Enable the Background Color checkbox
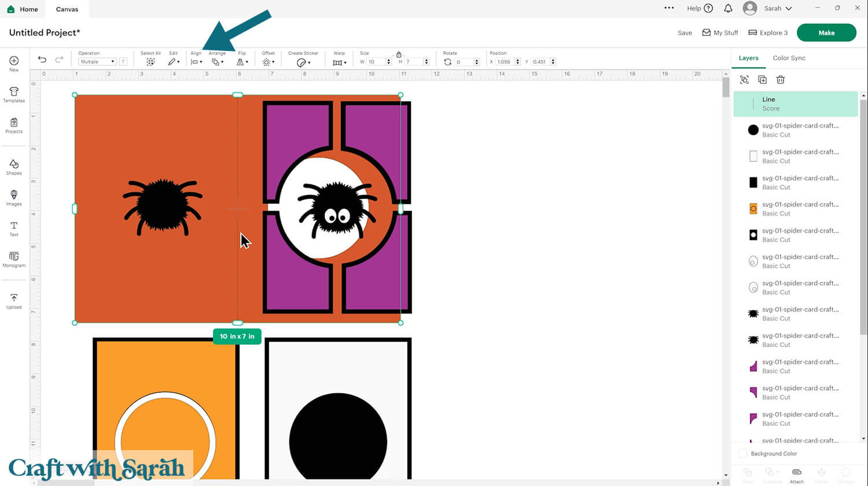The image size is (868, 486). coord(743,454)
